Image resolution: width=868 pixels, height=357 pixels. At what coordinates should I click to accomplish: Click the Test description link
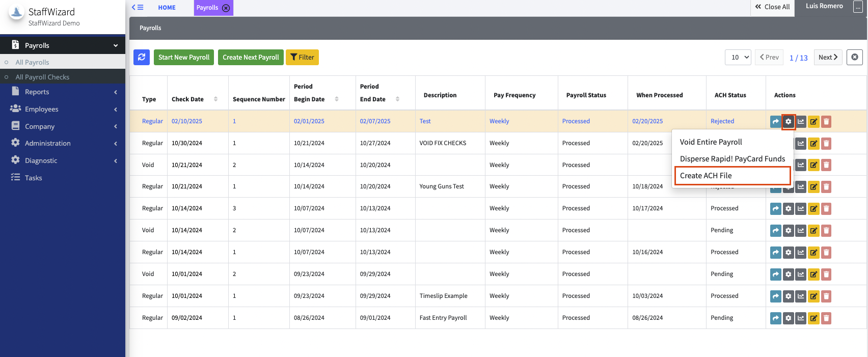[x=425, y=121]
